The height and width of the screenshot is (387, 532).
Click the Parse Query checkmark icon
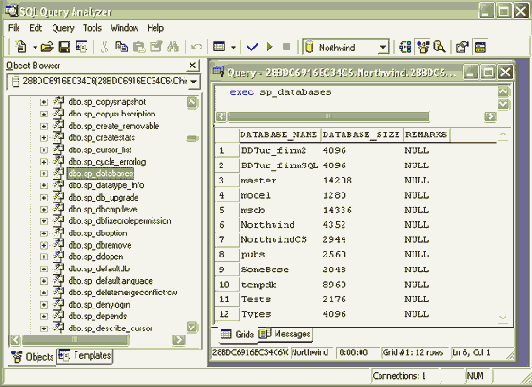pyautogui.click(x=252, y=47)
